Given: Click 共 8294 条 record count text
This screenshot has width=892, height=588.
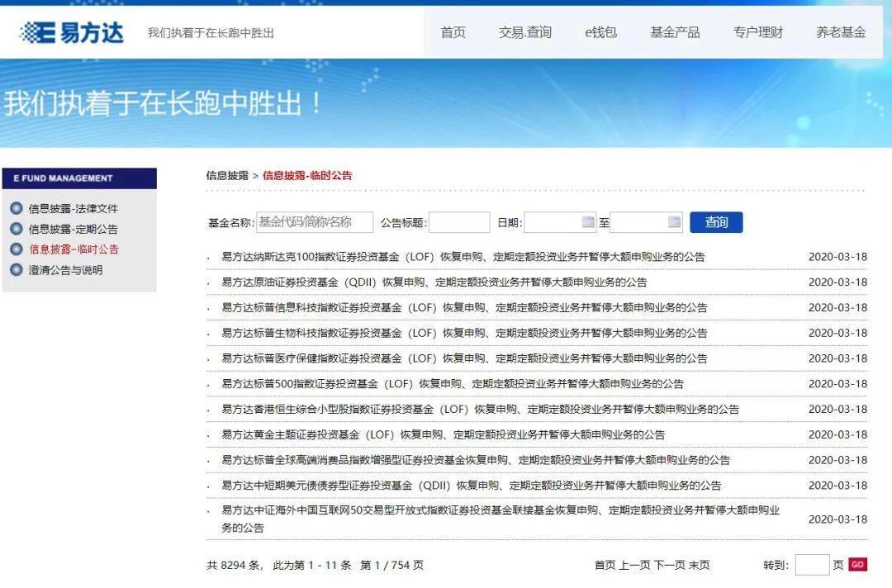Looking at the screenshot, I should [234, 565].
